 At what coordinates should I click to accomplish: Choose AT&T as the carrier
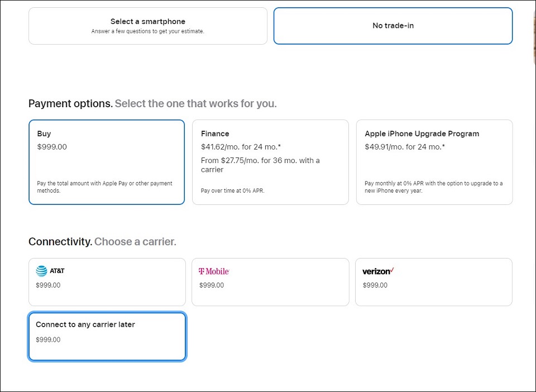point(107,282)
